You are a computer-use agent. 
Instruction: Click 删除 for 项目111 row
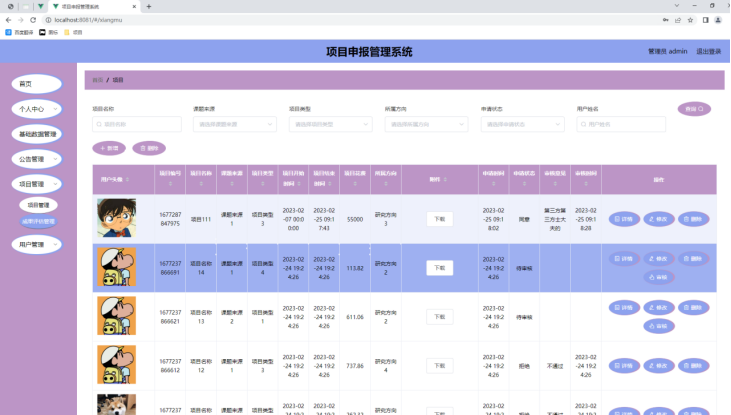(693, 219)
